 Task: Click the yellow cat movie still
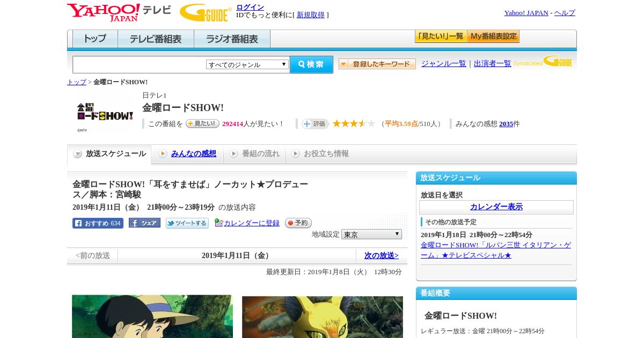pos(323,317)
